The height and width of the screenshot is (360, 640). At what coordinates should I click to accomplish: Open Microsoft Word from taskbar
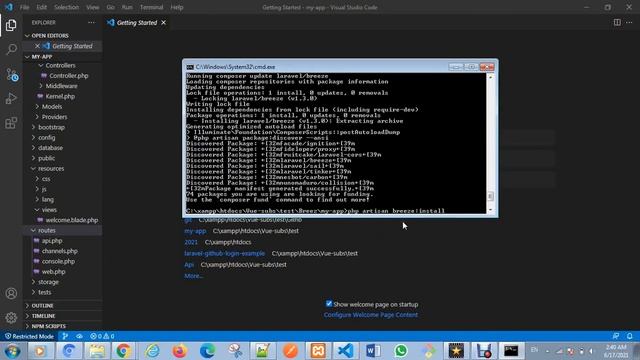(373, 351)
